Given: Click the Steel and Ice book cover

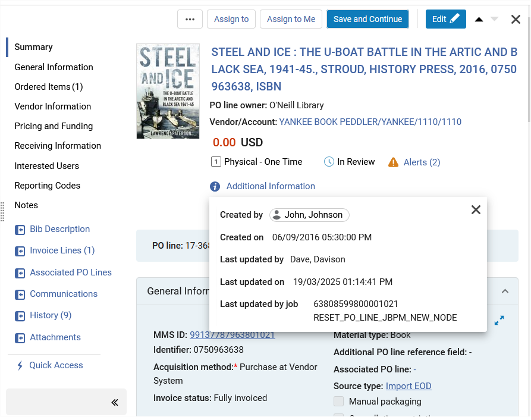Looking at the screenshot, I should (x=168, y=91).
